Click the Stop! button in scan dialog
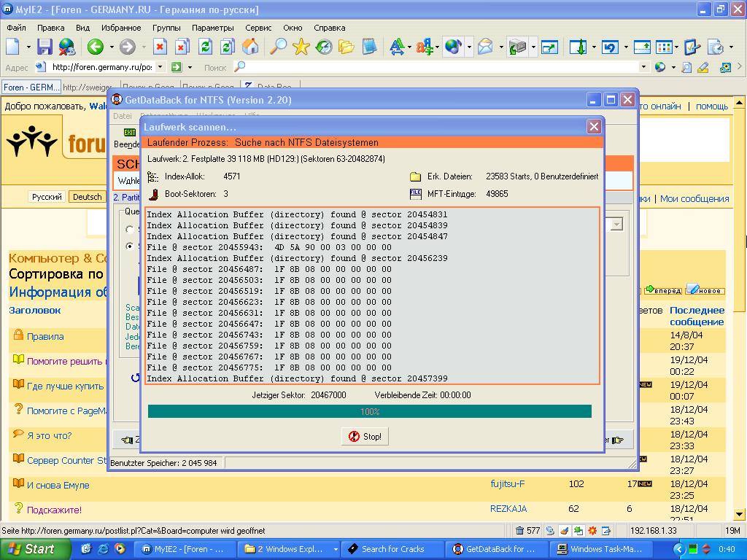The width and height of the screenshot is (747, 560). 365,436
